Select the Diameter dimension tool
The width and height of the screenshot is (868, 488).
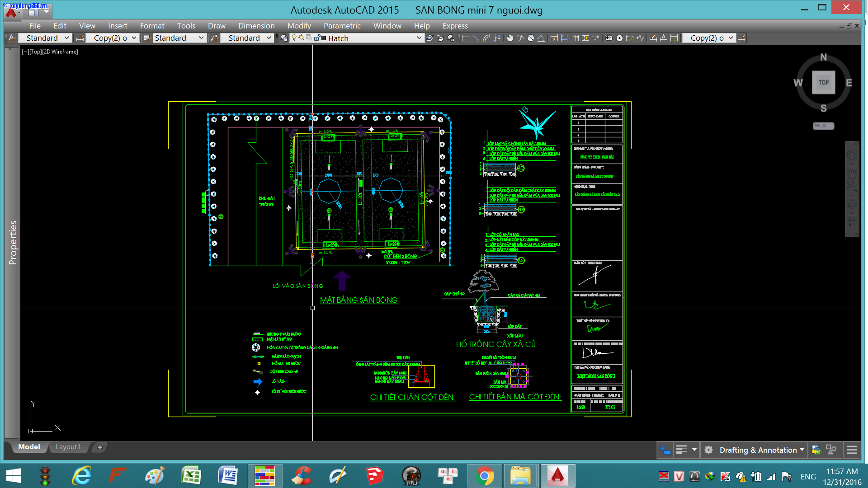531,38
